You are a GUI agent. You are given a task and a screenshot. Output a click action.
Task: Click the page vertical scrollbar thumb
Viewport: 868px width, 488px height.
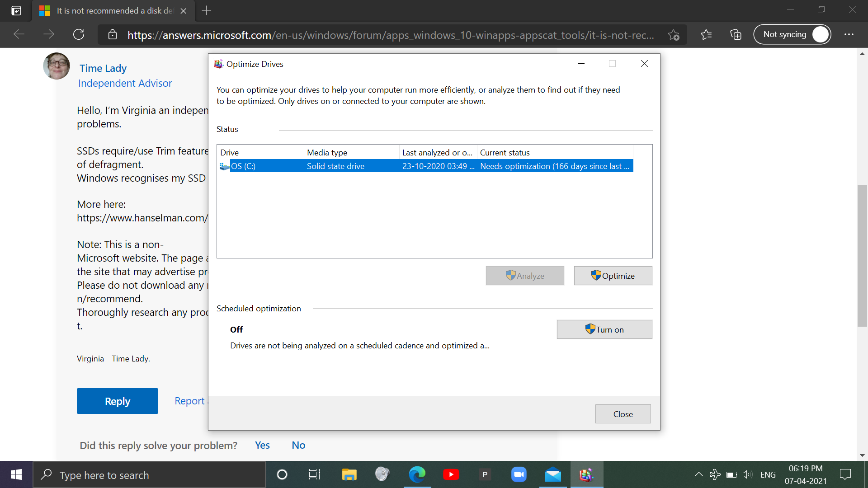coord(862,255)
